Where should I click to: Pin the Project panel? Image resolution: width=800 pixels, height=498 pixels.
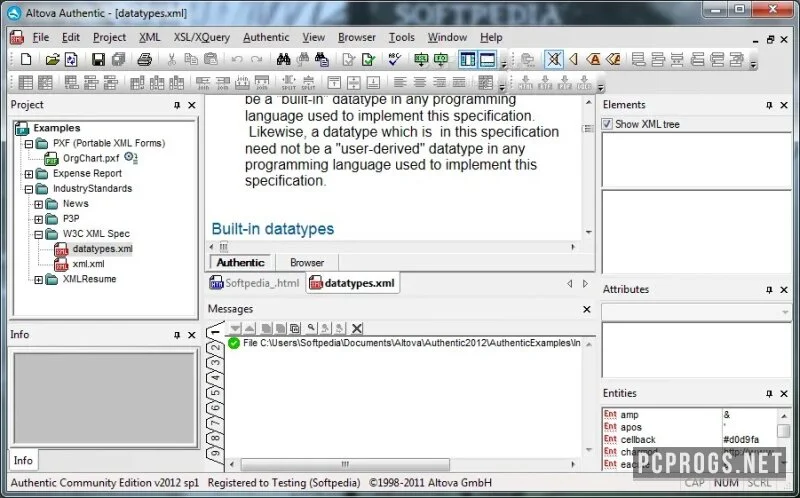177,105
